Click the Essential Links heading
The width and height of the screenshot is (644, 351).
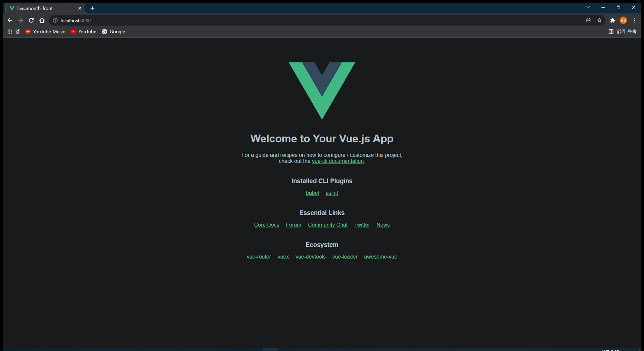pos(322,213)
